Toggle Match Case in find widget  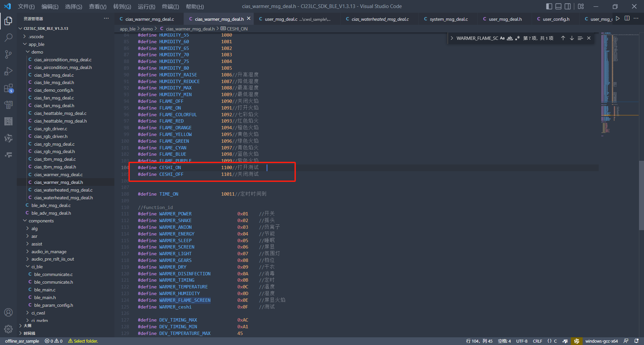(x=502, y=38)
